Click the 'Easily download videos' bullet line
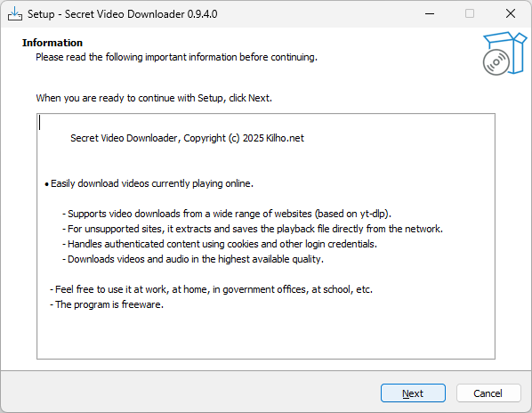 149,183
